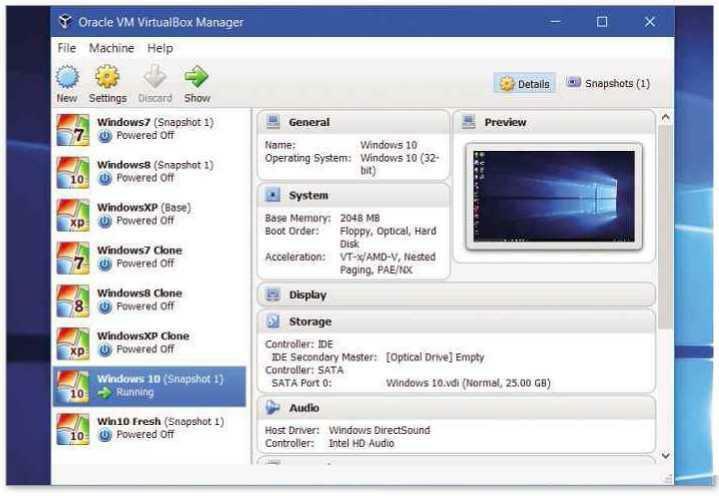This screenshot has width=719, height=496.
Task: Click the Acceleration value VT-x/AMD-V text
Action: pos(387,263)
